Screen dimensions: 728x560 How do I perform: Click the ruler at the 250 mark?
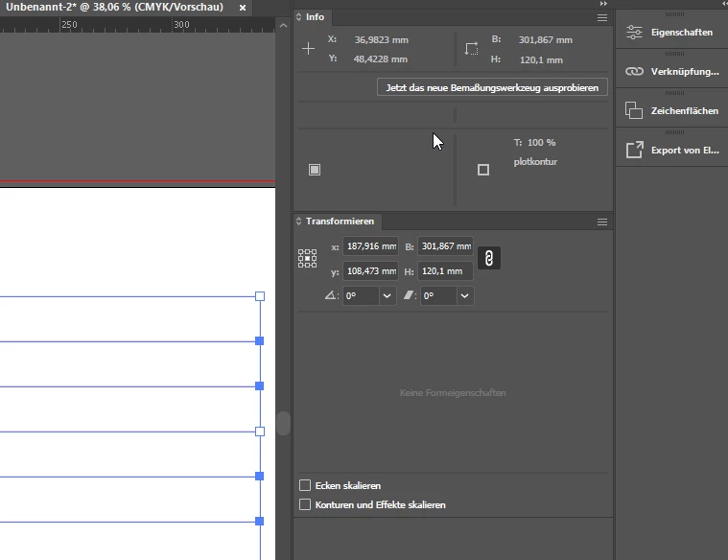[69, 25]
